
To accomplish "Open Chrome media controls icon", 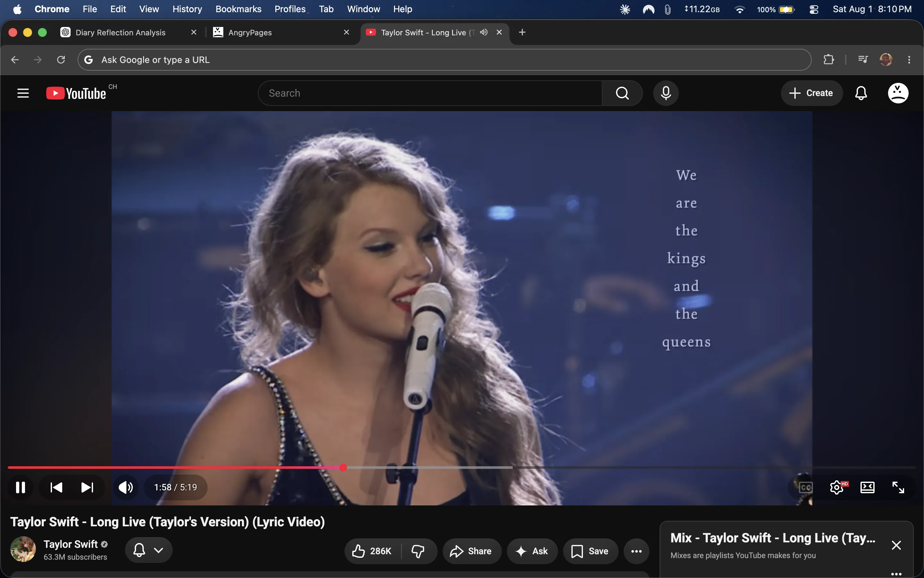I will (x=862, y=60).
